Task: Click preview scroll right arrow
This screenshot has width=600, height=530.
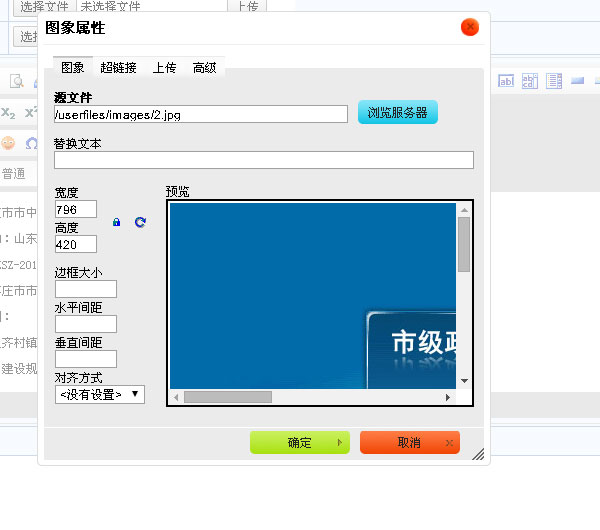Action: click(448, 397)
